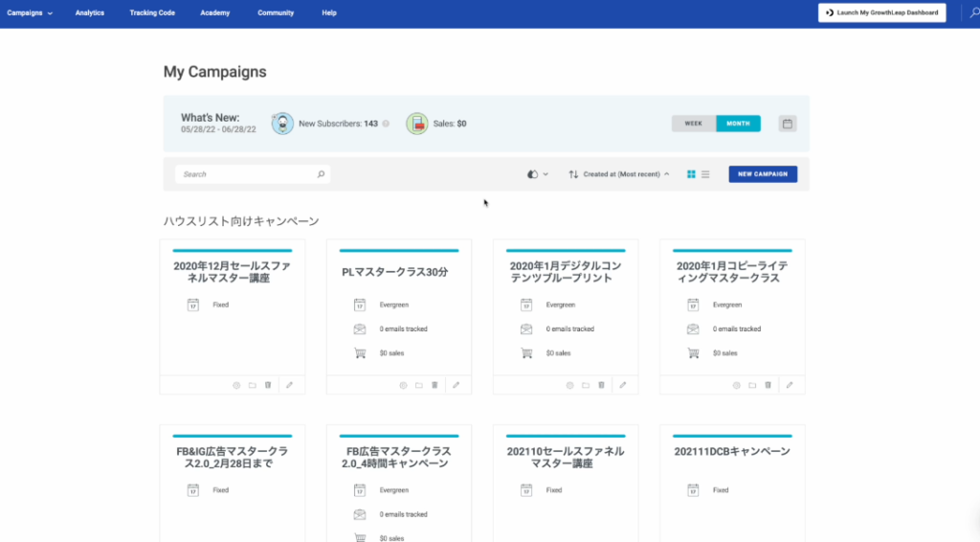Click the search magnifier in campaign search
980x542 pixels.
(x=321, y=173)
